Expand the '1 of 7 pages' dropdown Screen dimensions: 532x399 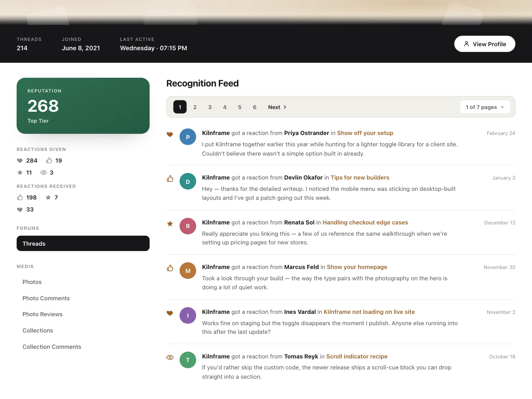click(x=485, y=107)
